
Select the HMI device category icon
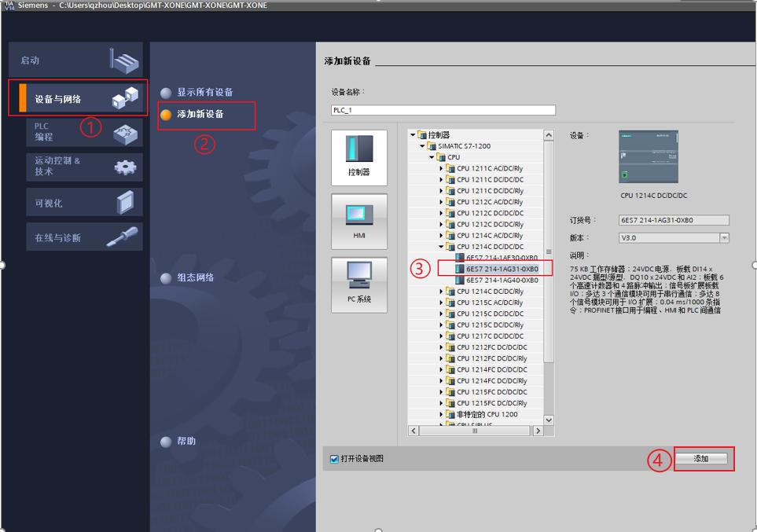(358, 221)
